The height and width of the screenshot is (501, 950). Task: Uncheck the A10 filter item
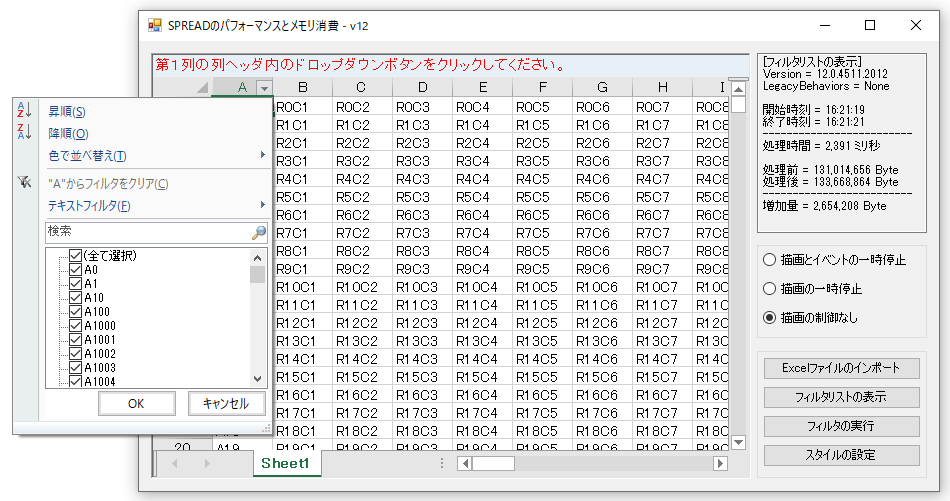pos(75,297)
